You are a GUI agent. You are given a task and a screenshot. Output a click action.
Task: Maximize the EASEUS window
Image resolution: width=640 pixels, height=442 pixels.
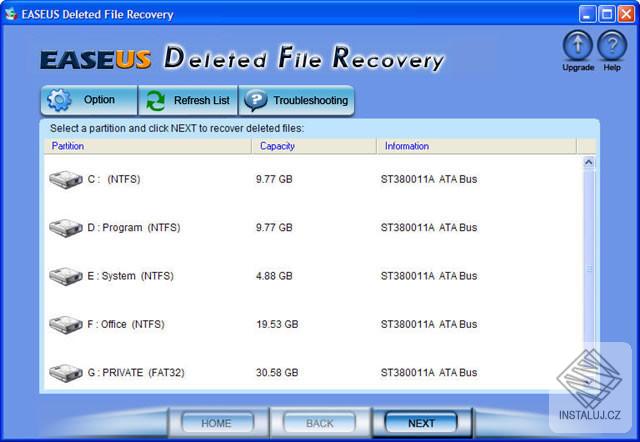click(x=607, y=14)
